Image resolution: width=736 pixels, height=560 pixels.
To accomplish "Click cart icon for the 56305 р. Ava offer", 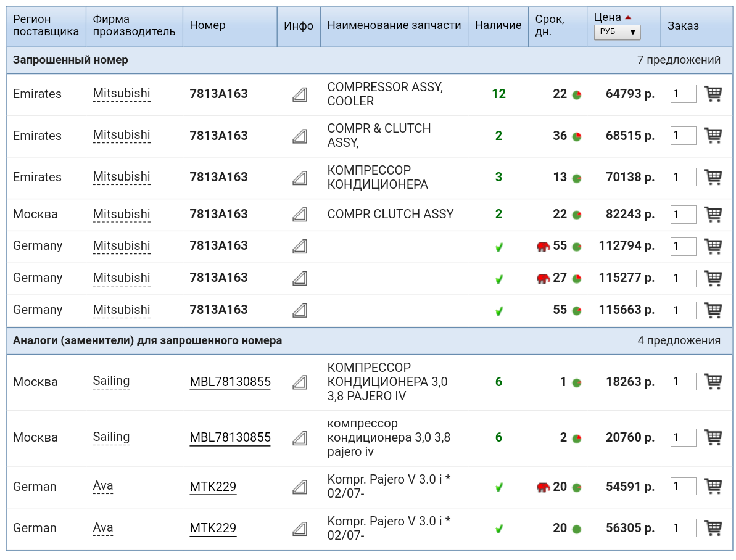I will tap(713, 528).
